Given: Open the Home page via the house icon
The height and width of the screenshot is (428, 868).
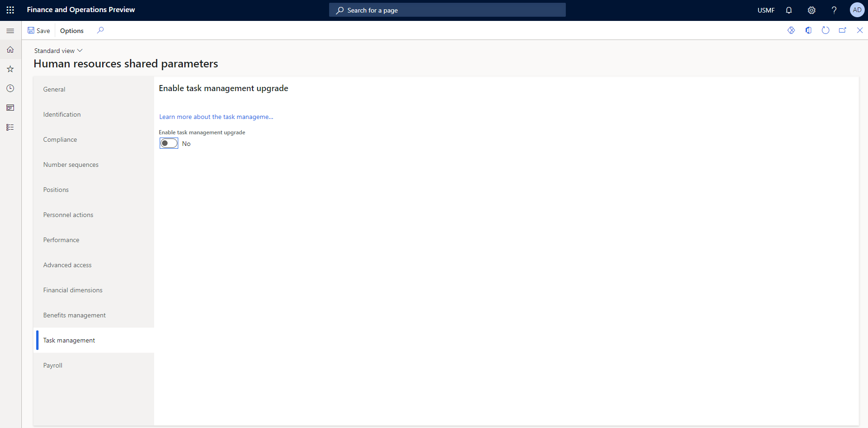Looking at the screenshot, I should (10, 49).
